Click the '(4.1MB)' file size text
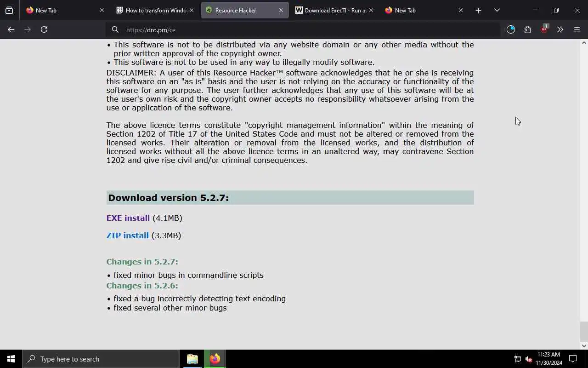 coord(167,218)
